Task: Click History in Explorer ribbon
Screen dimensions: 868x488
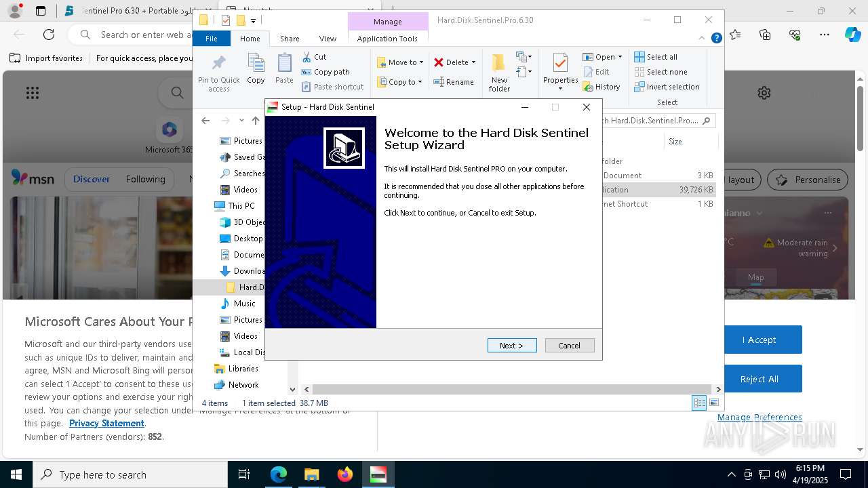Action: [601, 87]
